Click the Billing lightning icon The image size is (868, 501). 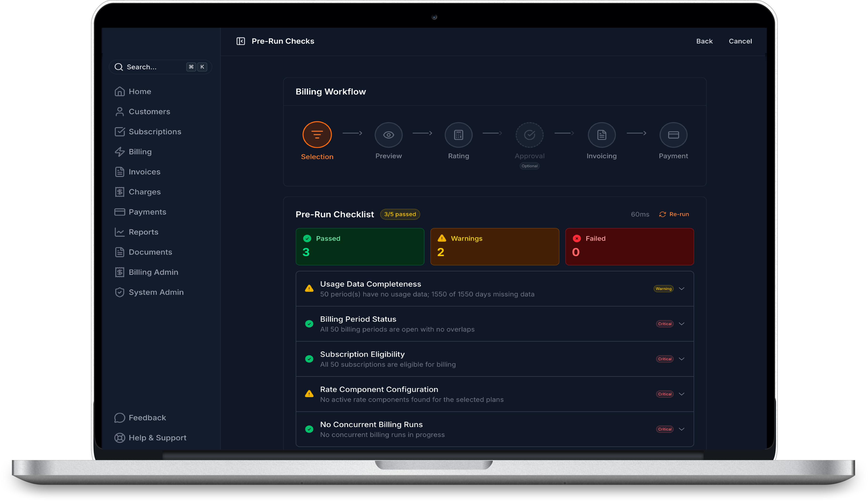pyautogui.click(x=119, y=151)
